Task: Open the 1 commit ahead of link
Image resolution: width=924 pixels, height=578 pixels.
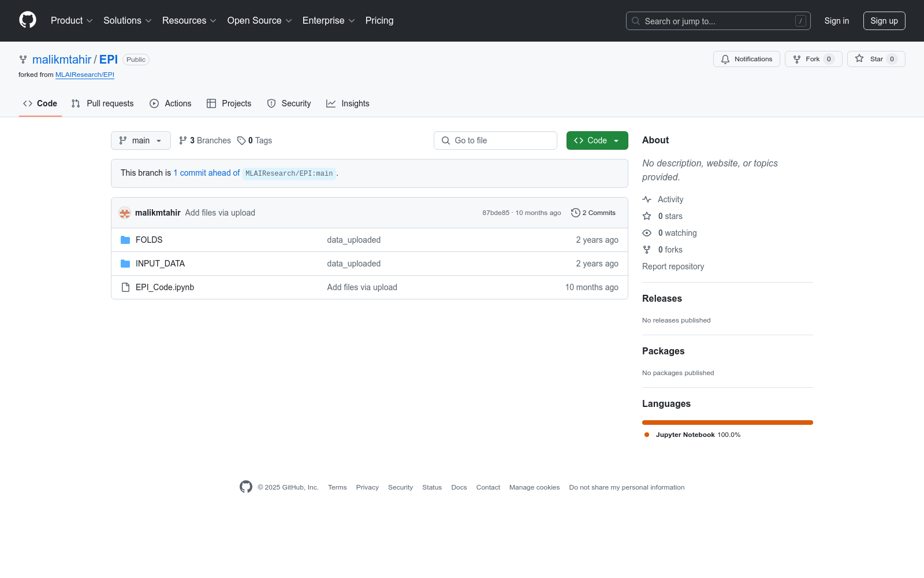Action: point(207,173)
